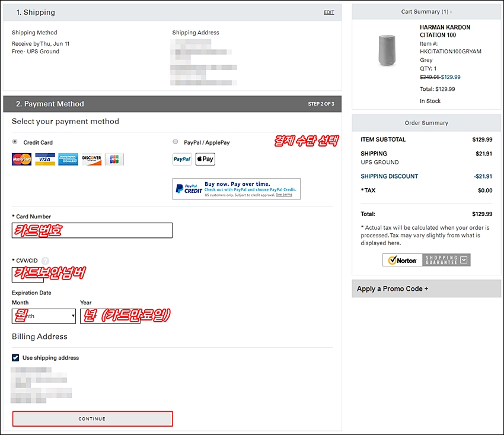The image size is (504, 435).
Task: Click Receive by Thu, Jun 11 text
Action: coord(40,44)
